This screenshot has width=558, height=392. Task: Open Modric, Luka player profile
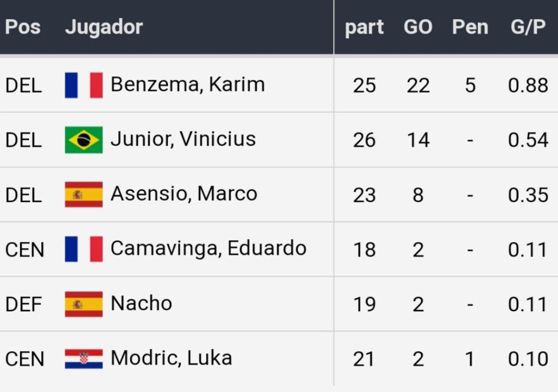coord(171,358)
